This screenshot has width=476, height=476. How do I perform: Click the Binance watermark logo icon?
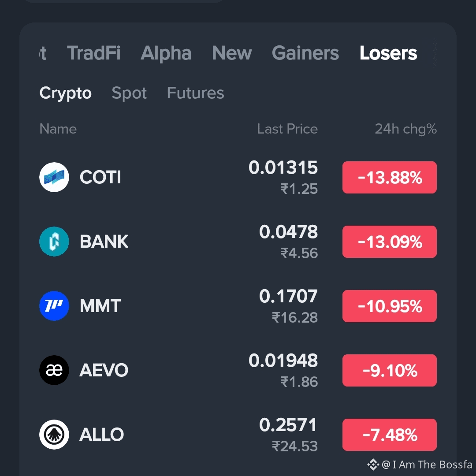(373, 465)
